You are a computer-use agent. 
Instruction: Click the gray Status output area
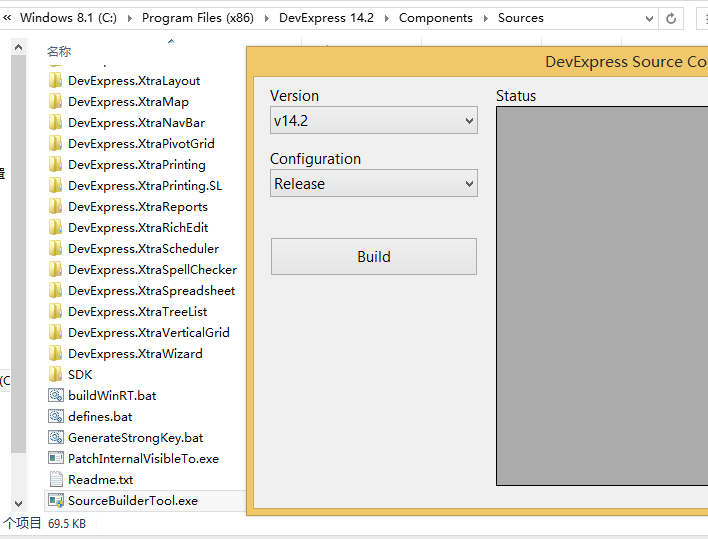click(602, 296)
